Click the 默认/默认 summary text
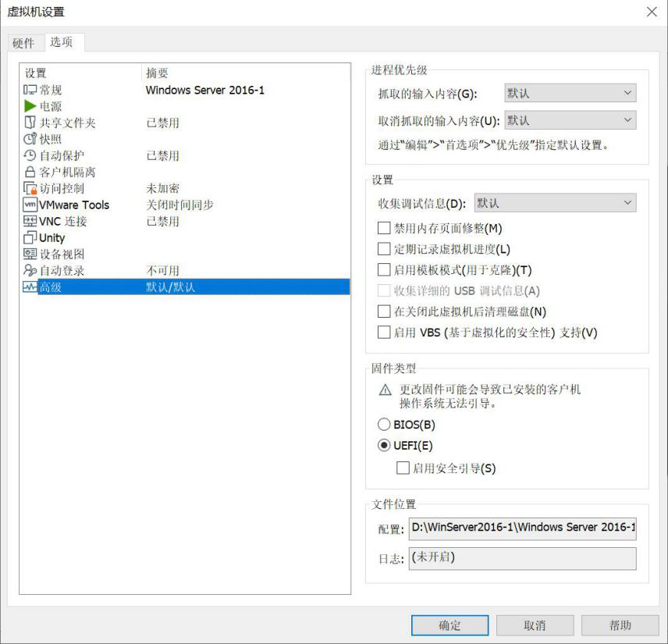 tap(170, 286)
